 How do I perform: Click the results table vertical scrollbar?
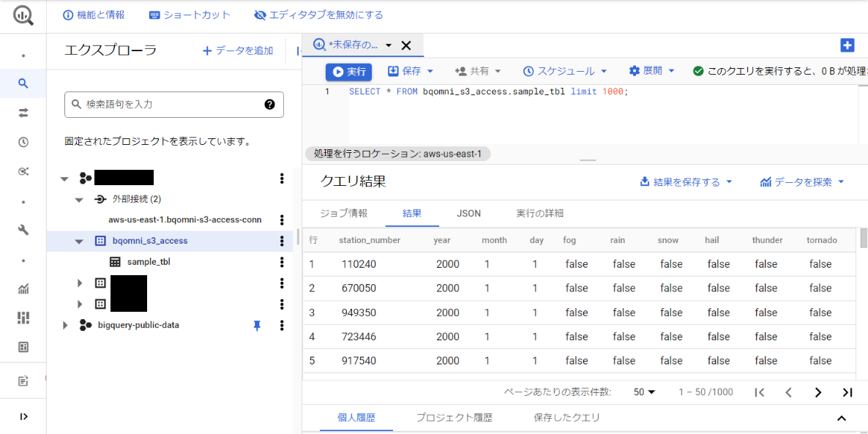click(x=864, y=237)
